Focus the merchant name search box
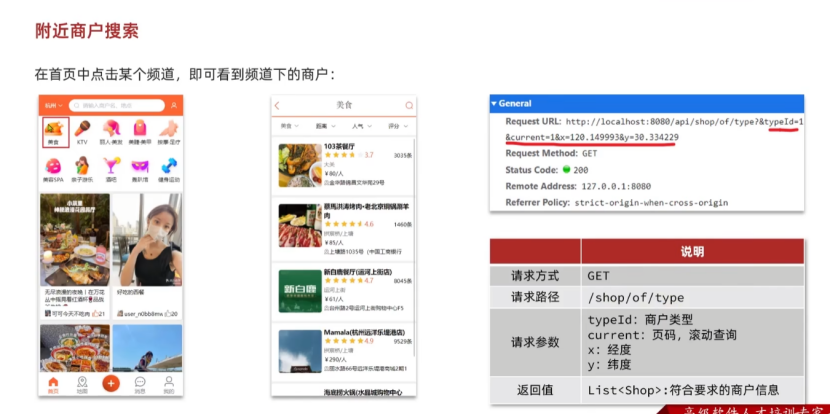The height and width of the screenshot is (415, 830). pyautogui.click(x=116, y=105)
